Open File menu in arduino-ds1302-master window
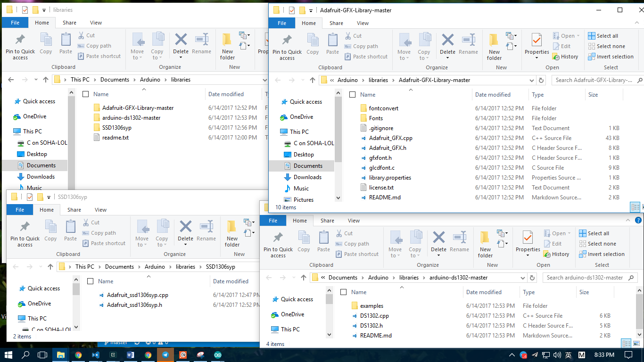Viewport: 644px width, 362px height. point(273,221)
